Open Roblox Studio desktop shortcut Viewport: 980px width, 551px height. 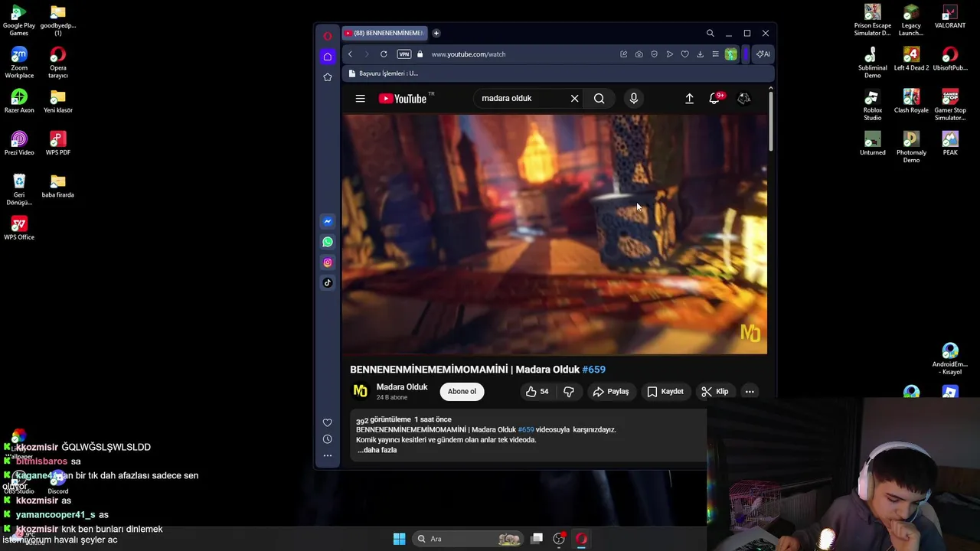(872, 105)
